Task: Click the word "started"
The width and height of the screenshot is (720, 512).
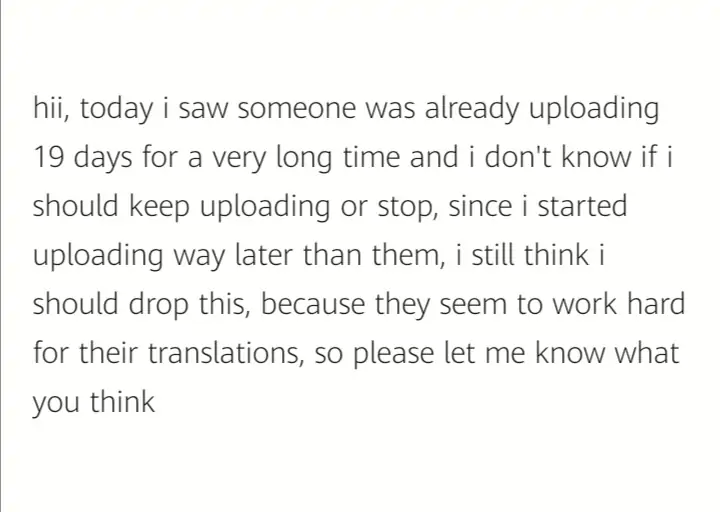Action: (582, 206)
